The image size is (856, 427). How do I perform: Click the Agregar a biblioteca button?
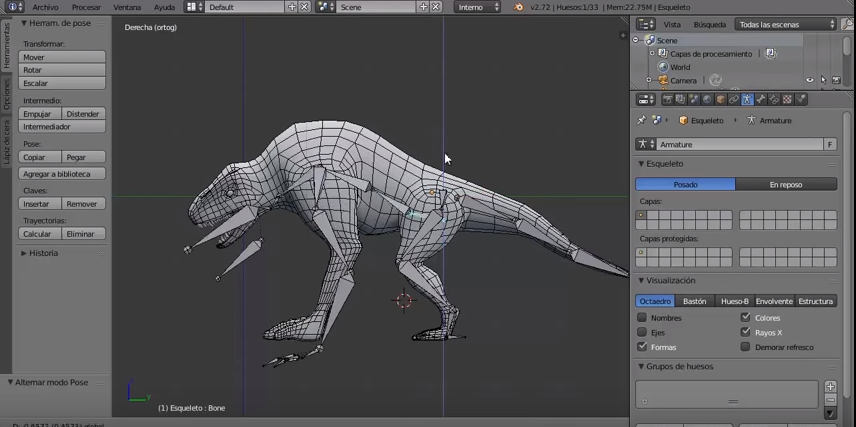(x=62, y=174)
